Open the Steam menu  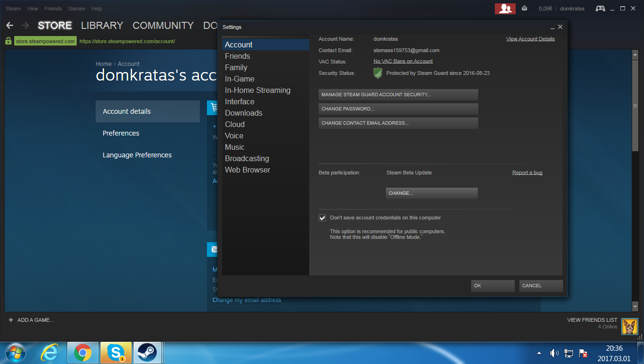(13, 9)
